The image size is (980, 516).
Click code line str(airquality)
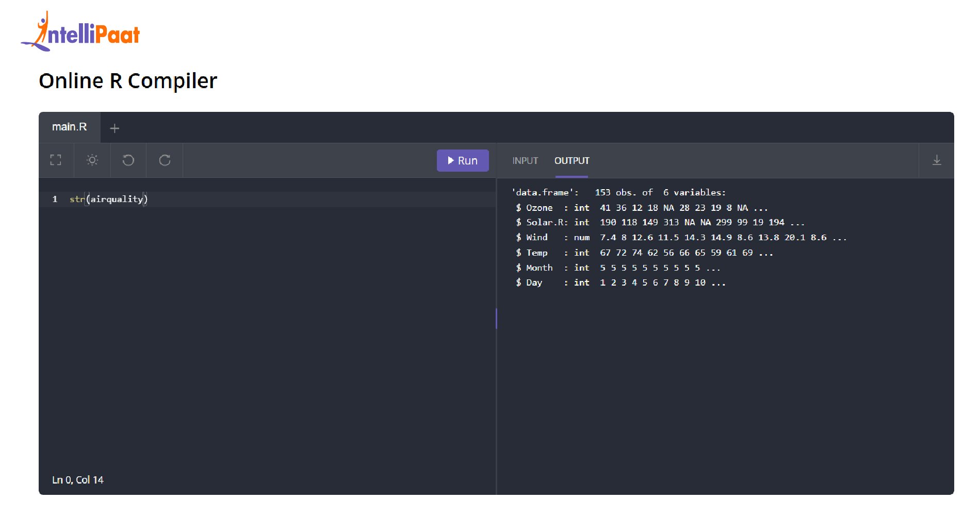(109, 199)
